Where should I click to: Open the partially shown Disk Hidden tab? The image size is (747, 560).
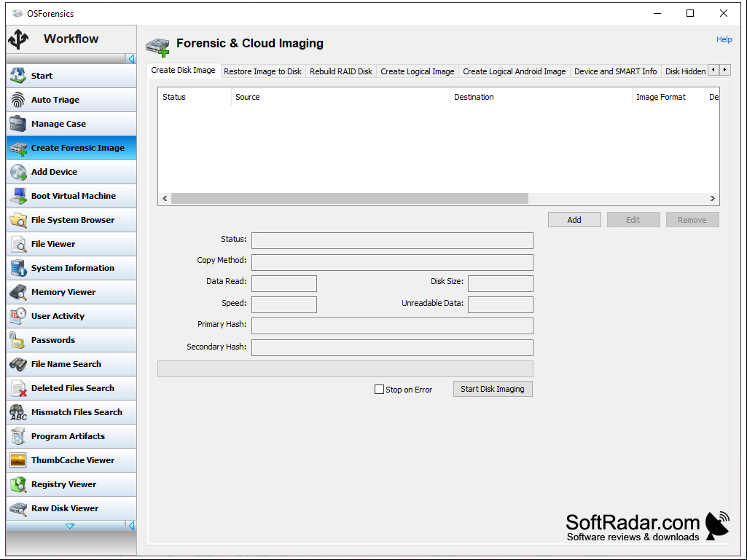point(685,71)
